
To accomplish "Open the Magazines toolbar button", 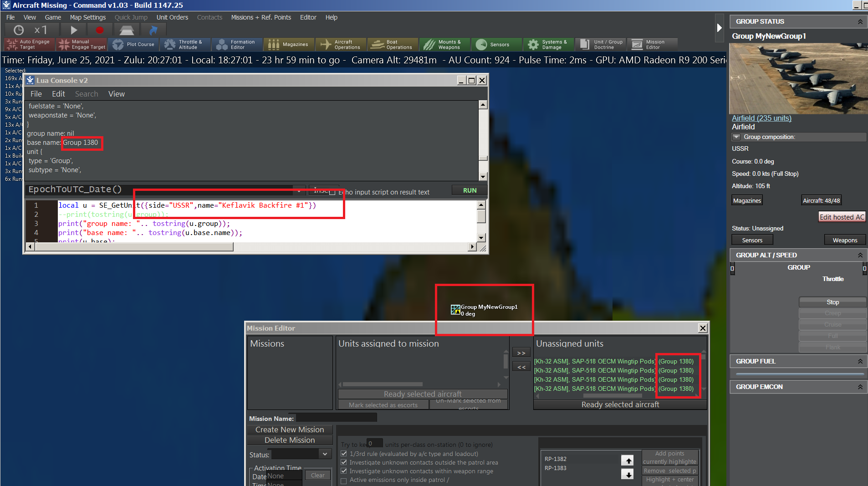I will (289, 44).
